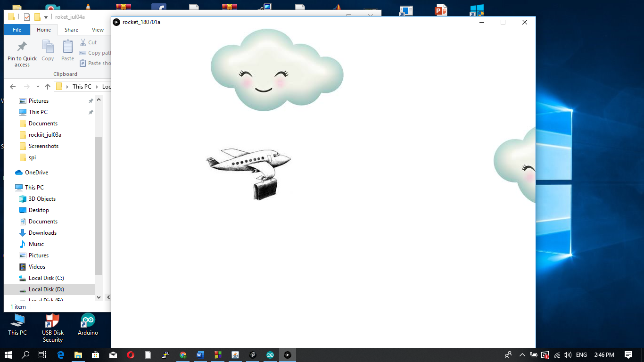644x362 pixels.
Task: Open volume control in system tray
Action: pos(568,355)
